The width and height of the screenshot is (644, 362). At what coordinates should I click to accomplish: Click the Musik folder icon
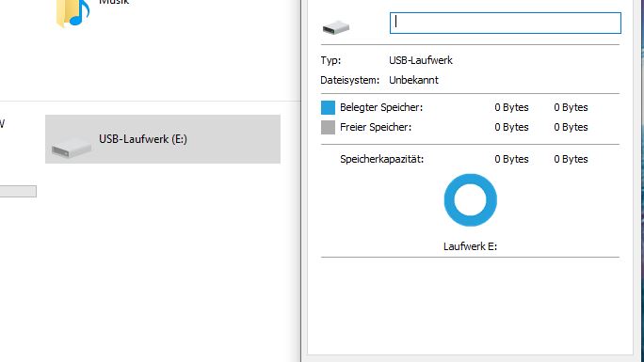point(72,13)
